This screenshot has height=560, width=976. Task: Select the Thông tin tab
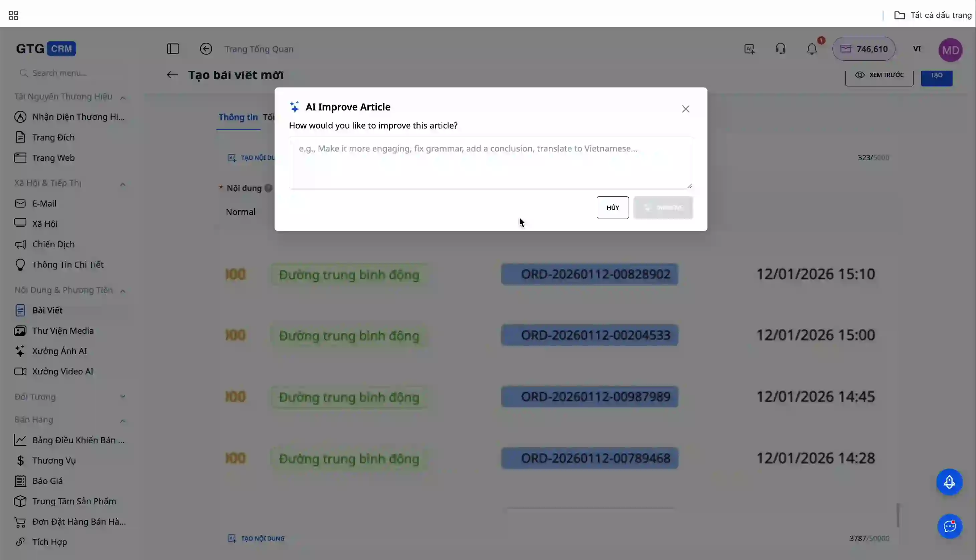(238, 117)
